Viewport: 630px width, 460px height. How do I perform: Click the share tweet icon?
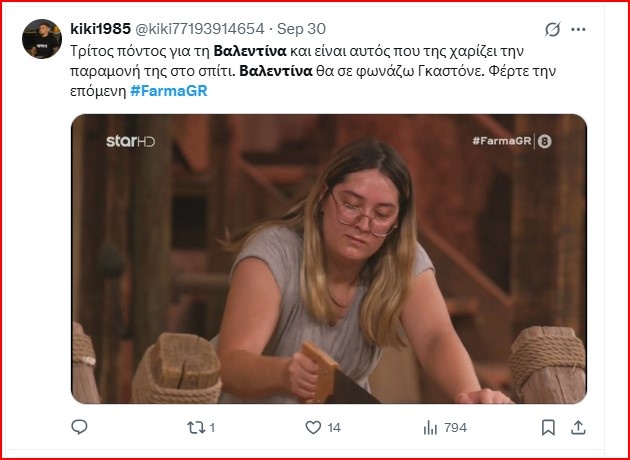coord(577,427)
